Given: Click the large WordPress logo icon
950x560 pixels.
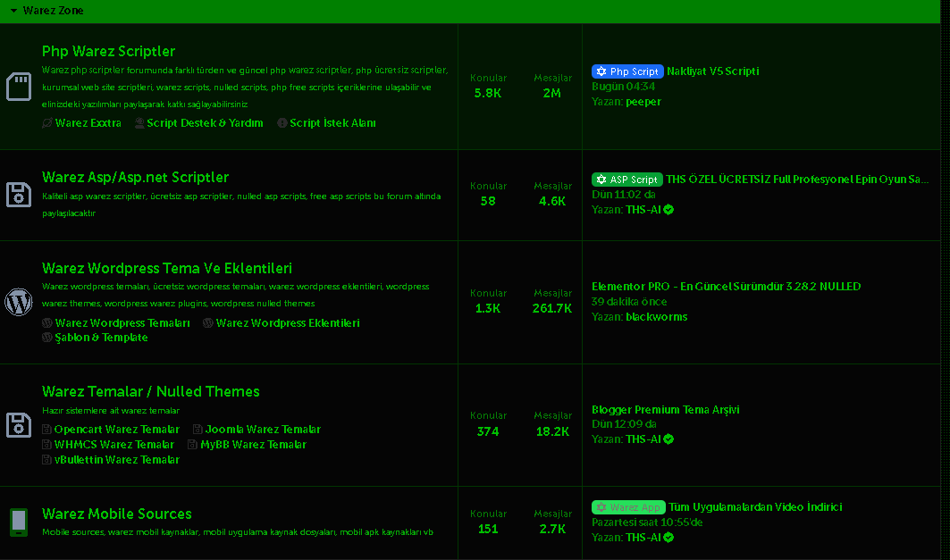Looking at the screenshot, I should [19, 302].
